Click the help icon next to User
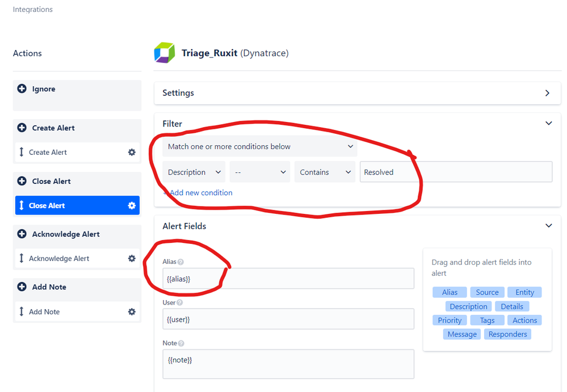Image resolution: width=567 pixels, height=392 pixels. tap(180, 303)
